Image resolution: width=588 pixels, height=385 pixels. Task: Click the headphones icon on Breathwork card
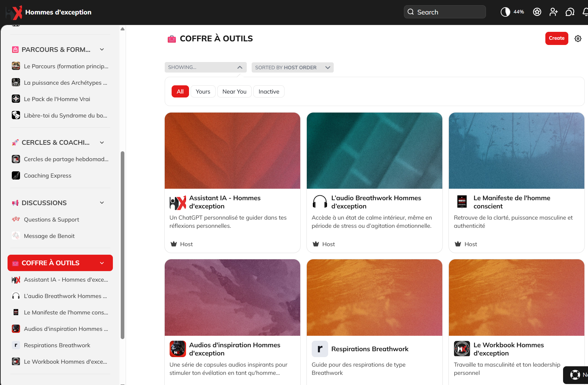click(x=320, y=202)
